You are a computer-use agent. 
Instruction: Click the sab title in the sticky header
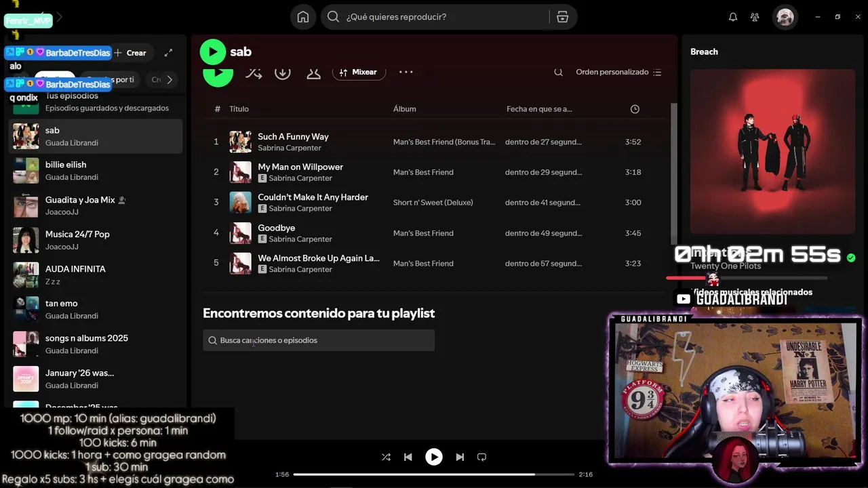point(241,52)
